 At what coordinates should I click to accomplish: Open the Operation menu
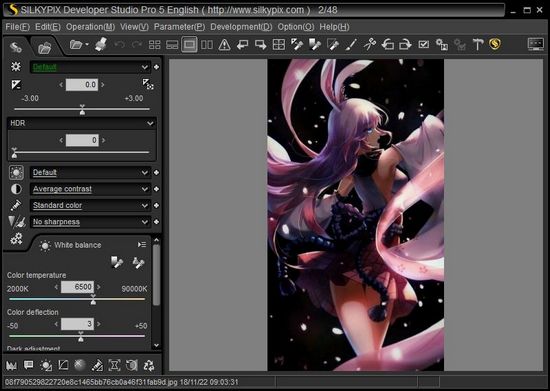click(x=90, y=27)
